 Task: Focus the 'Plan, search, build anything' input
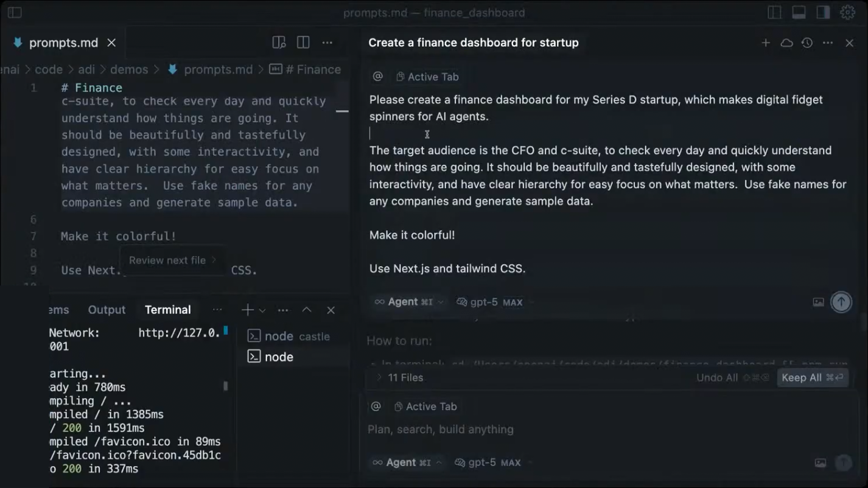coord(603,430)
